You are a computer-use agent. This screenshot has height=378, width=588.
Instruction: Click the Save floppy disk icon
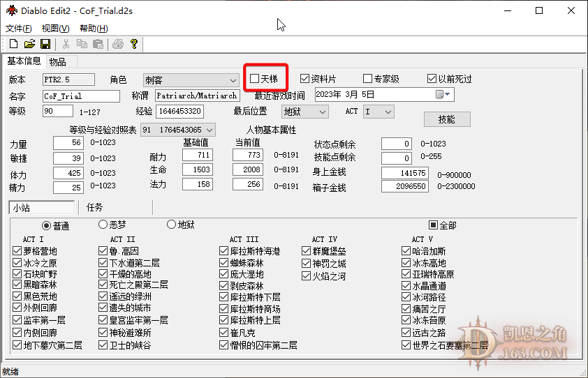pyautogui.click(x=45, y=44)
